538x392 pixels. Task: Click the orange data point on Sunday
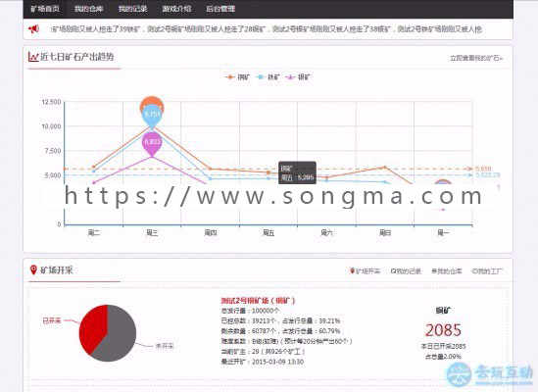385,168
